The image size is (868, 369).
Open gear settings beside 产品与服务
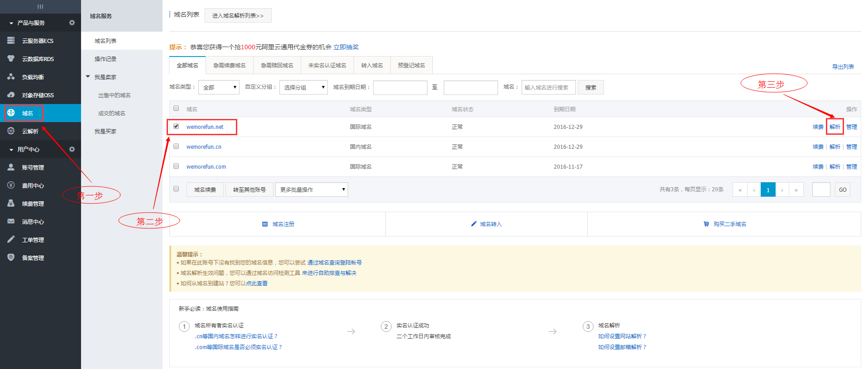click(x=72, y=23)
